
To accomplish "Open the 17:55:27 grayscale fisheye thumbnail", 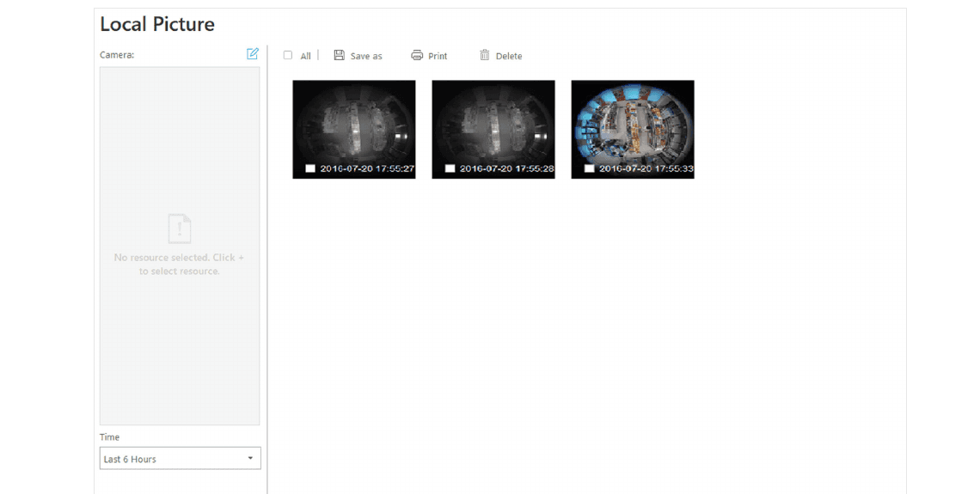I will 354,129.
